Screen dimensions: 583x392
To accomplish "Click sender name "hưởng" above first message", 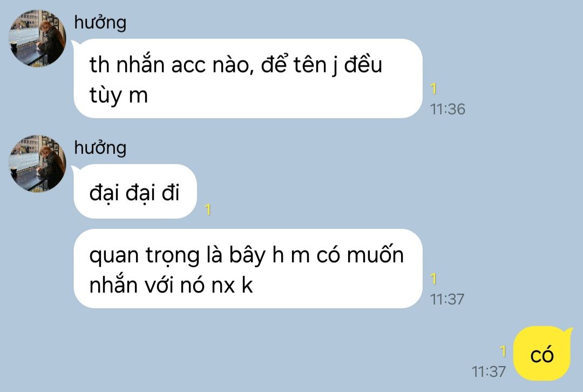I will coord(100,23).
